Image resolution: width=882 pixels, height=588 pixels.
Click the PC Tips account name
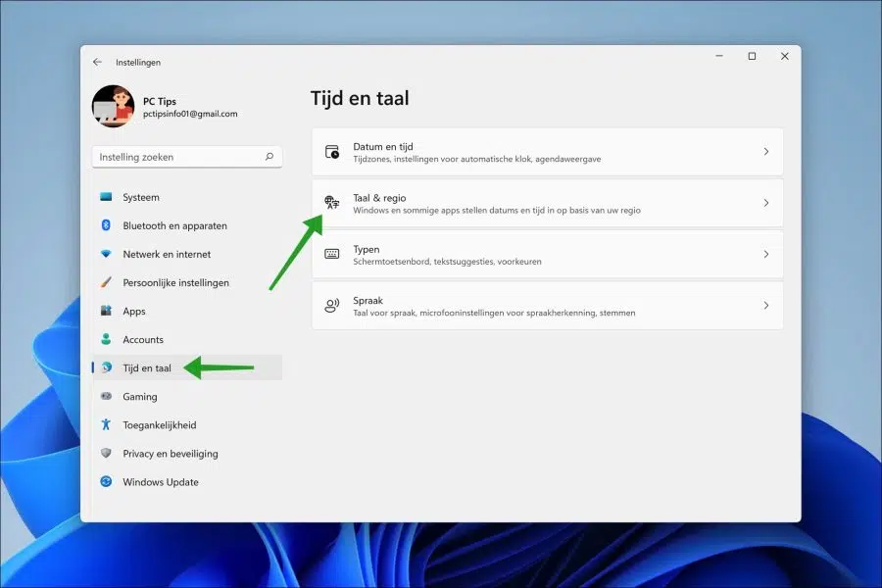click(x=160, y=101)
